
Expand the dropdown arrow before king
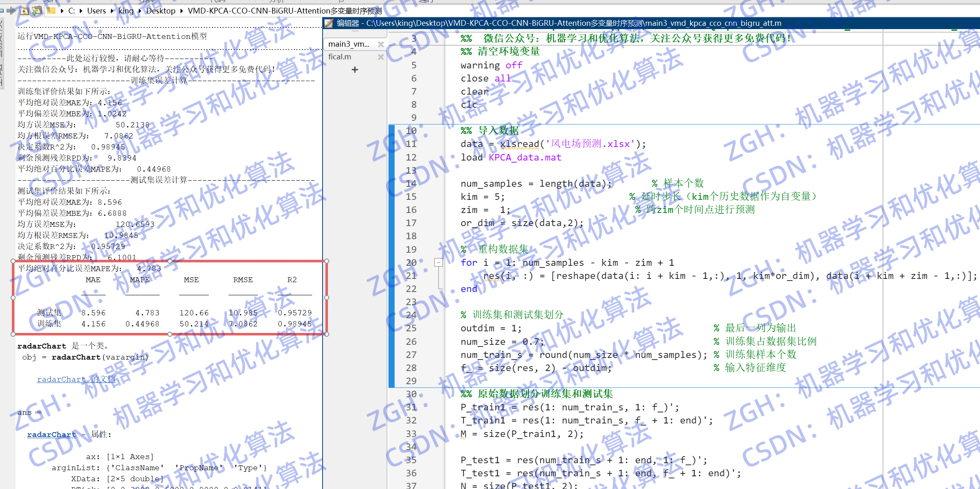(x=112, y=11)
